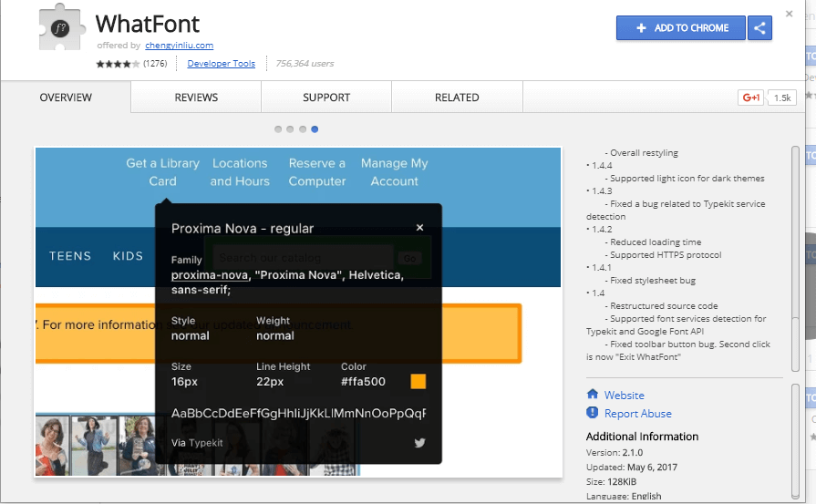Switch to the Reviews tab
The image size is (816, 504).
(x=196, y=98)
